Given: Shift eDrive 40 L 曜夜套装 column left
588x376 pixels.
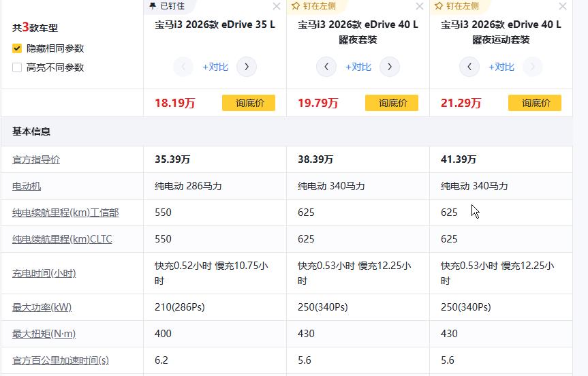Looking at the screenshot, I should tap(326, 67).
